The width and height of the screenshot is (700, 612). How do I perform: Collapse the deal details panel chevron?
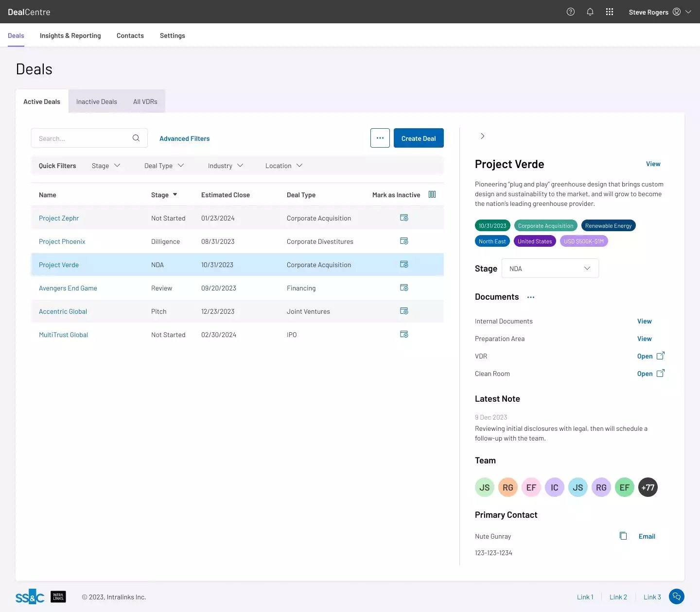point(482,136)
